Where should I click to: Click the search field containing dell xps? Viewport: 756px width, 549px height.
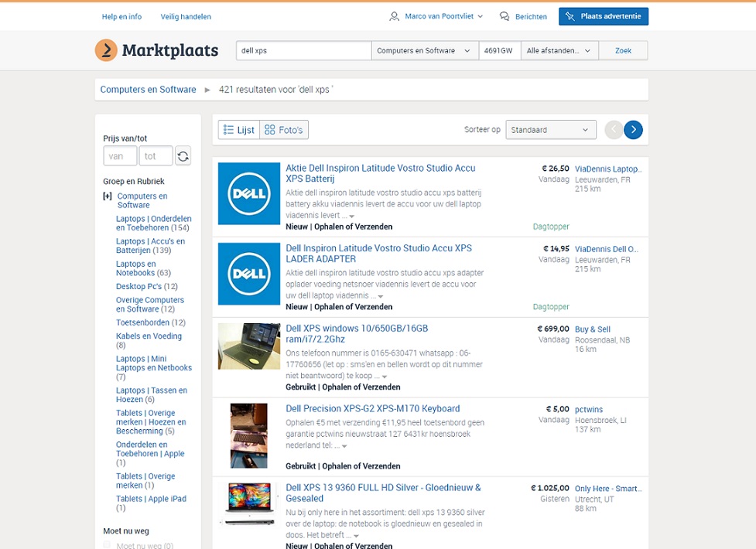pyautogui.click(x=304, y=50)
